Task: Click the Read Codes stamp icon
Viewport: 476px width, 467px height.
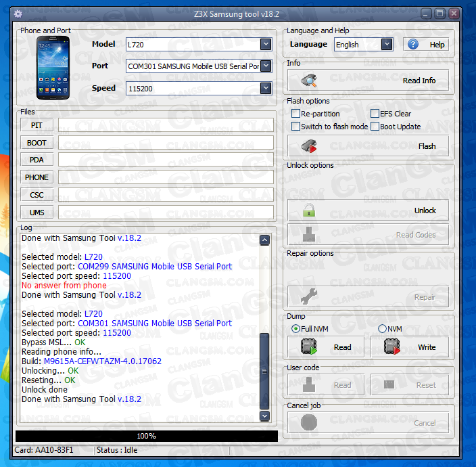Action: click(309, 234)
